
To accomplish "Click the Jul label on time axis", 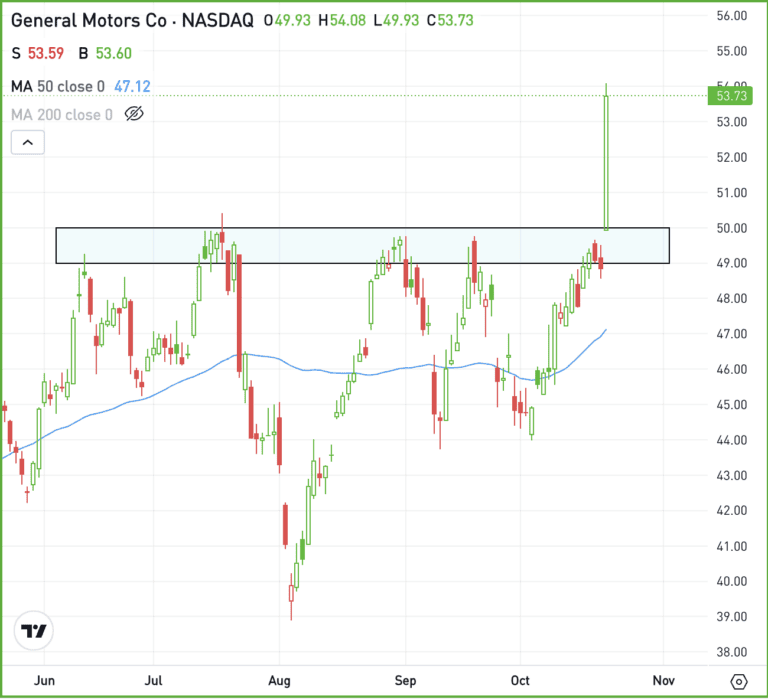I will (x=153, y=681).
